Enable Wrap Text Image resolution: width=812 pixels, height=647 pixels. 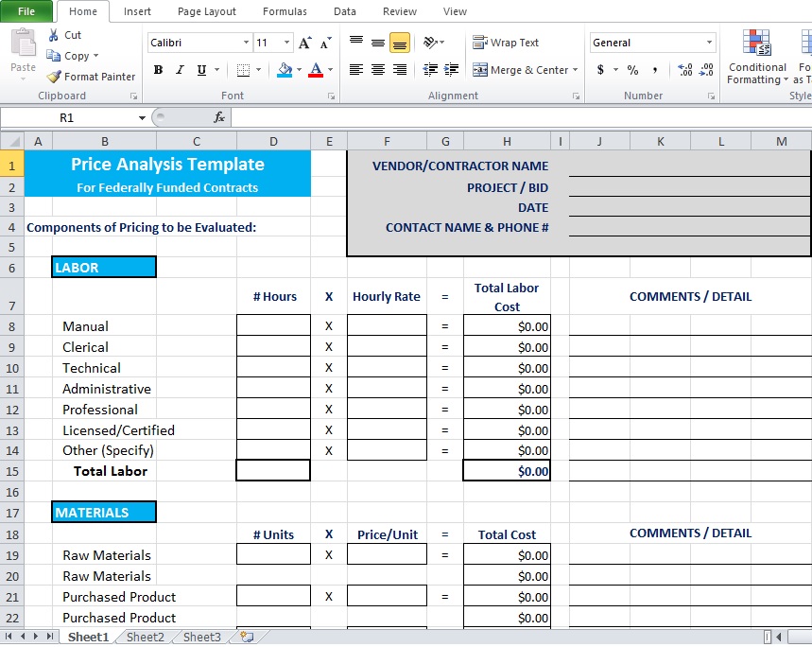click(x=506, y=43)
